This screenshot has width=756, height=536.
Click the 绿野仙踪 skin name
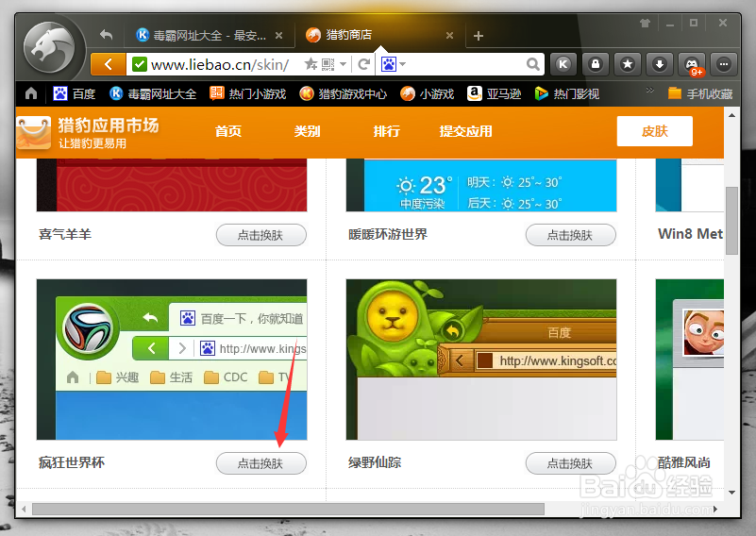click(x=375, y=462)
